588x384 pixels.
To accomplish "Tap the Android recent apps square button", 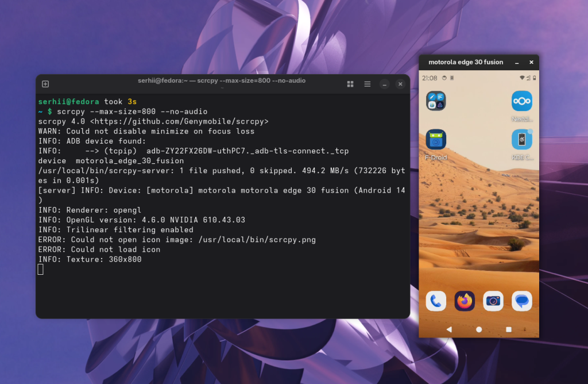I will pos(509,329).
